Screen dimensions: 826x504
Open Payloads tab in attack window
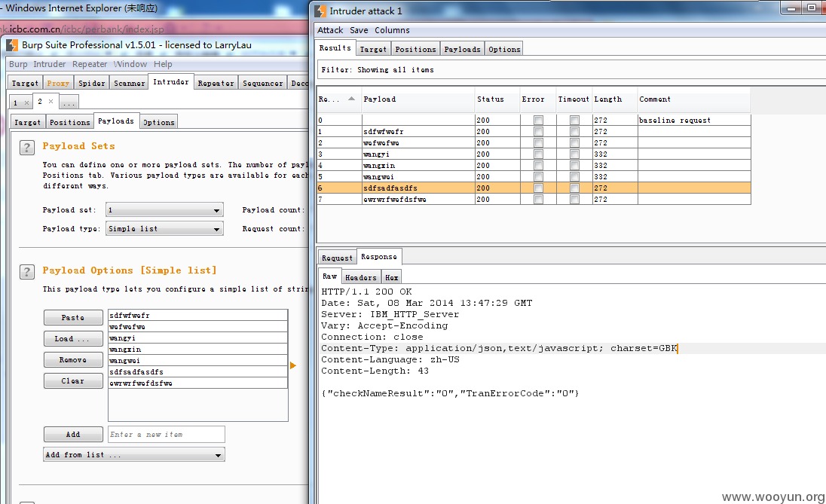(462, 50)
